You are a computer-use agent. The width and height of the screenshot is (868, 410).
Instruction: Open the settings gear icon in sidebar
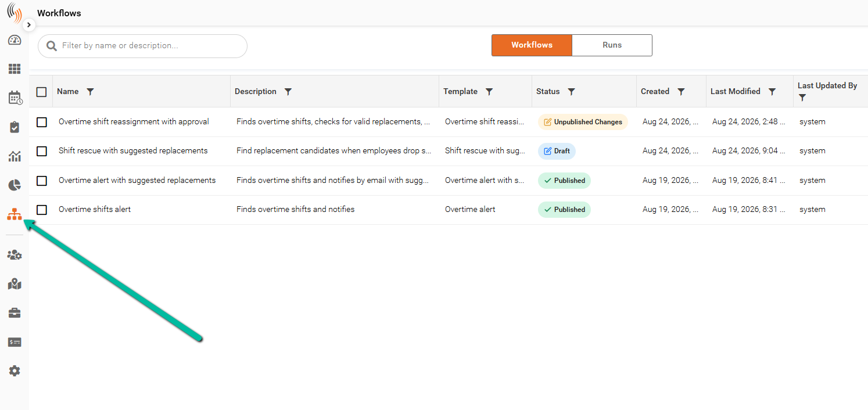pyautogui.click(x=15, y=371)
